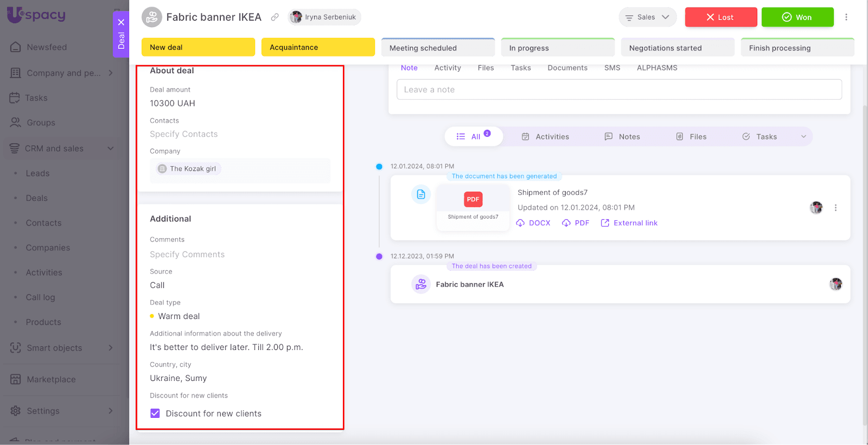
Task: Mark the deal as Won
Action: (x=797, y=17)
